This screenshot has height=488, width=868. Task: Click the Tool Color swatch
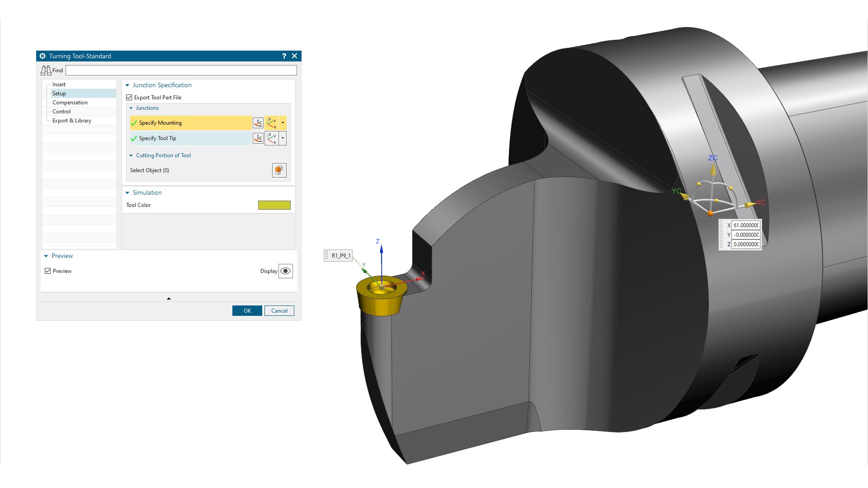(x=274, y=205)
